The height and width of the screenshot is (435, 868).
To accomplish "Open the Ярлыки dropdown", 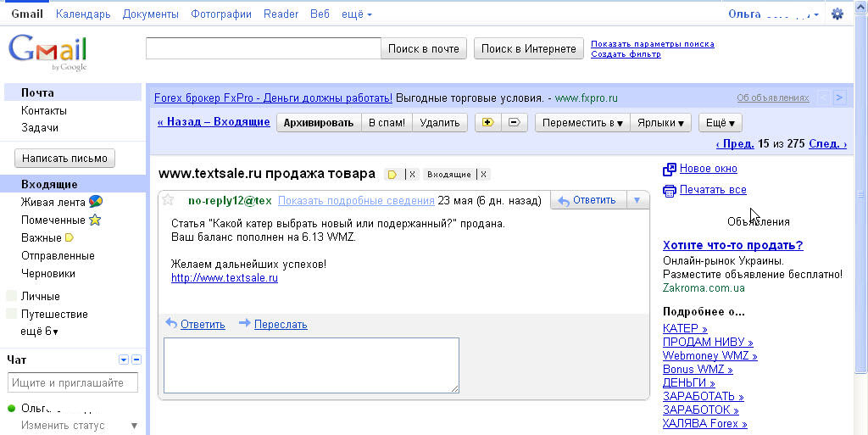I will pyautogui.click(x=660, y=123).
